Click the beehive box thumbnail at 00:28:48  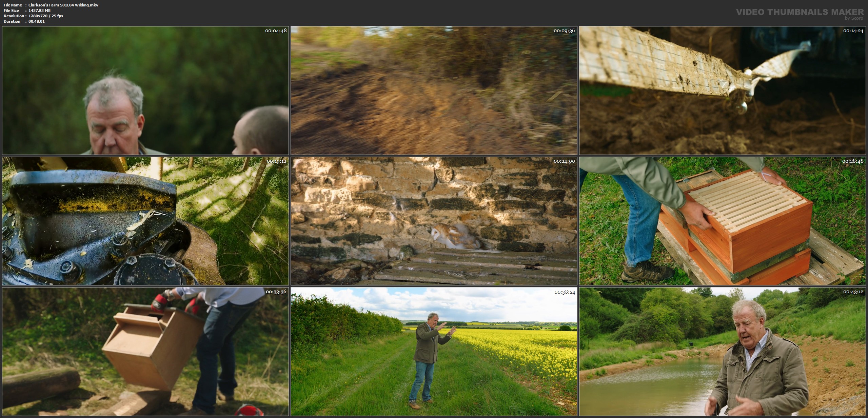click(x=722, y=221)
